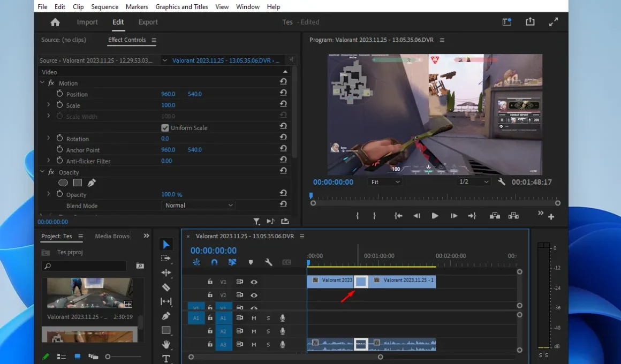Hide the V3 track with eye icon

click(x=254, y=282)
